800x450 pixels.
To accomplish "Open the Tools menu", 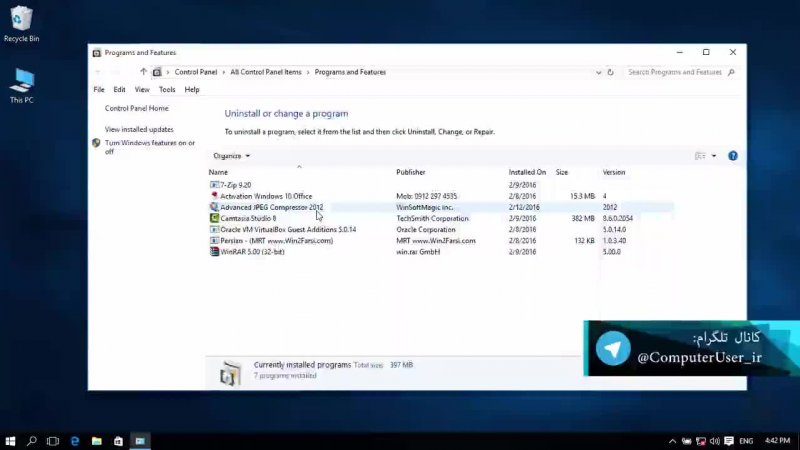I will (166, 90).
